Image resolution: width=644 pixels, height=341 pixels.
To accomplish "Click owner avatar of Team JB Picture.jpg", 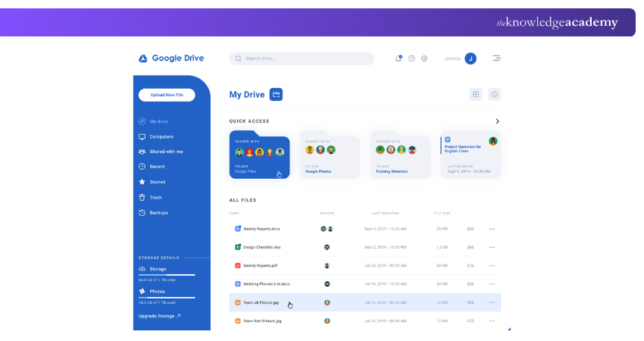I will (327, 303).
